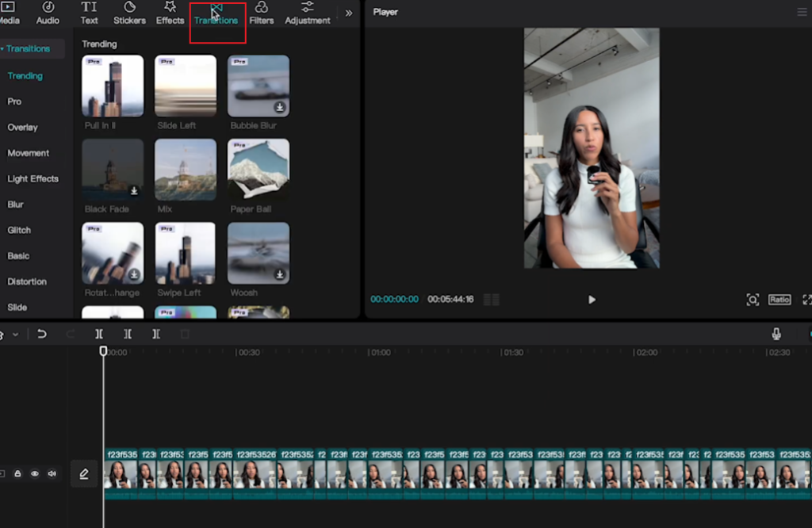Open selection tool dropdown arrow

pos(16,335)
